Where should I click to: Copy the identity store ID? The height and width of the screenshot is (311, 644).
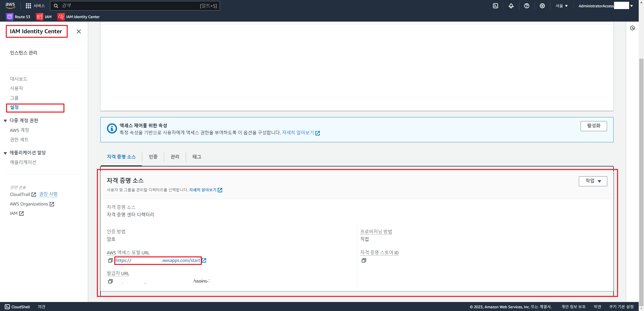[x=364, y=260]
